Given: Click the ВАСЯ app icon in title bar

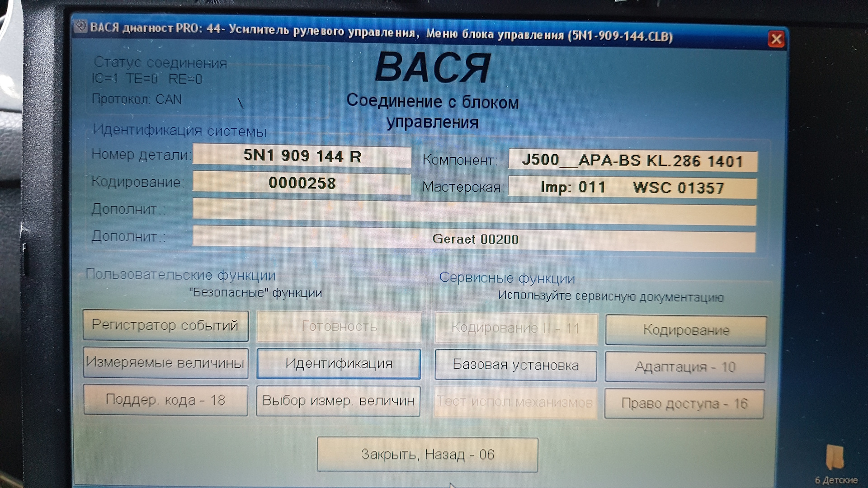Looking at the screenshot, I should click(x=81, y=27).
